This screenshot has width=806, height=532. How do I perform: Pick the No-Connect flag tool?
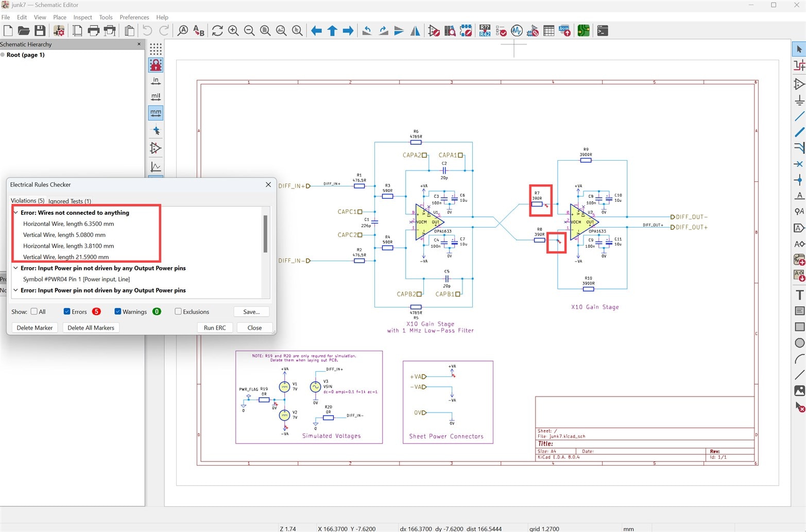pyautogui.click(x=799, y=164)
